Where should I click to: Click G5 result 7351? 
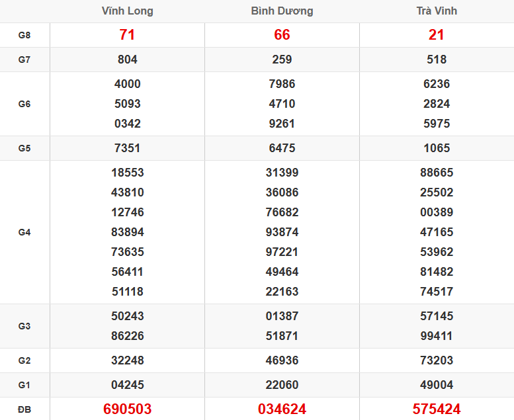click(127, 148)
